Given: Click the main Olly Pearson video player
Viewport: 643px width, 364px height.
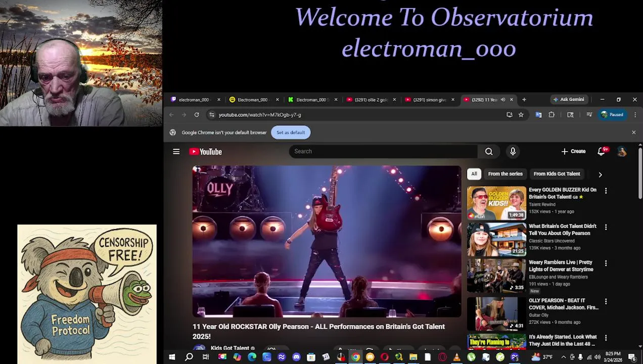Looking at the screenshot, I should point(327,241).
